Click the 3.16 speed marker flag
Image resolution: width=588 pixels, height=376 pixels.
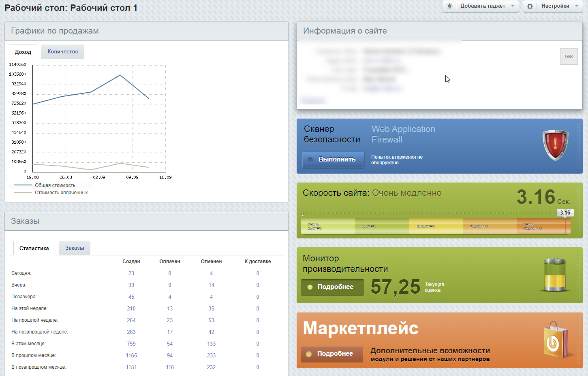point(565,213)
